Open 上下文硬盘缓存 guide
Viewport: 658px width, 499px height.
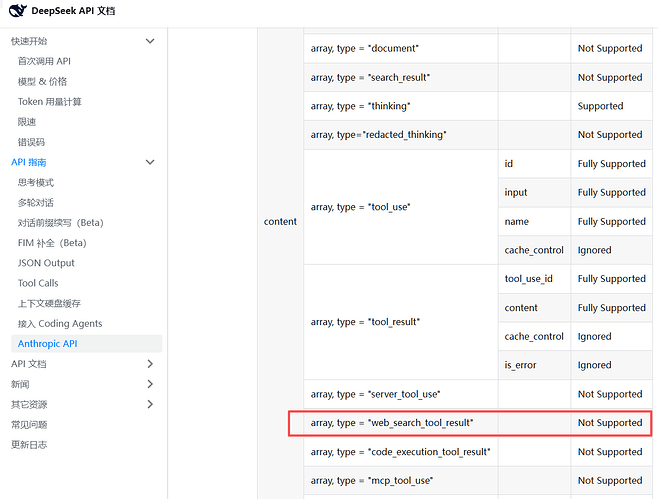(49, 303)
